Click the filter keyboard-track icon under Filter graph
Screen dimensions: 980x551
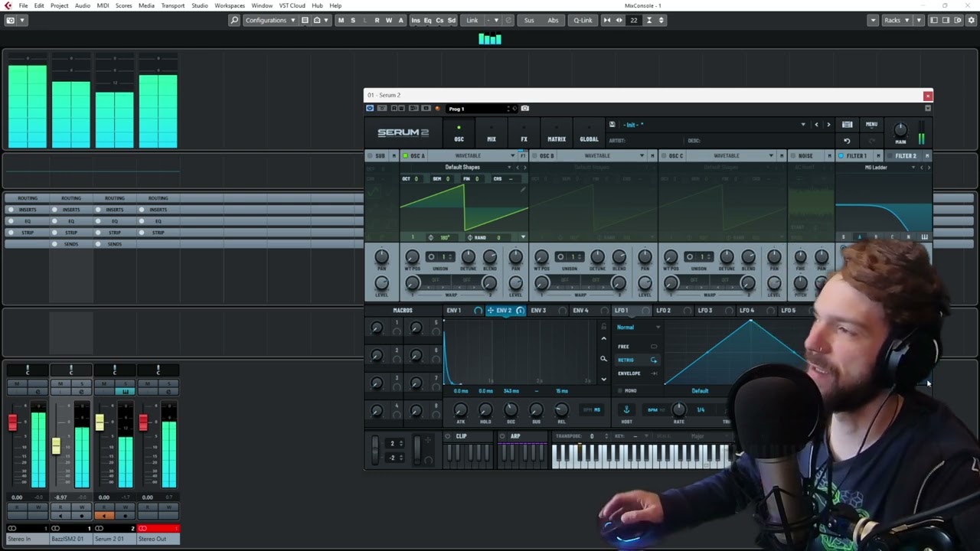(924, 237)
